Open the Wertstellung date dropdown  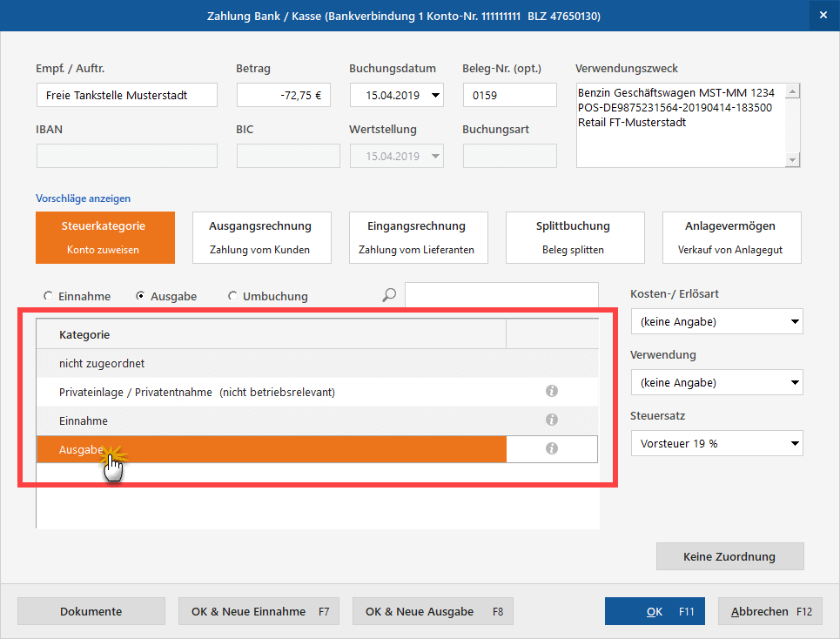435,157
